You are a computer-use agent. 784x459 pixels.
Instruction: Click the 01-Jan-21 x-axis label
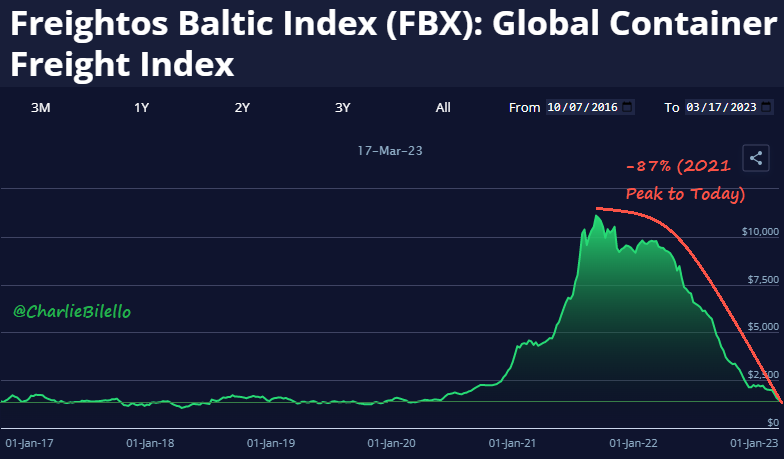click(x=512, y=443)
